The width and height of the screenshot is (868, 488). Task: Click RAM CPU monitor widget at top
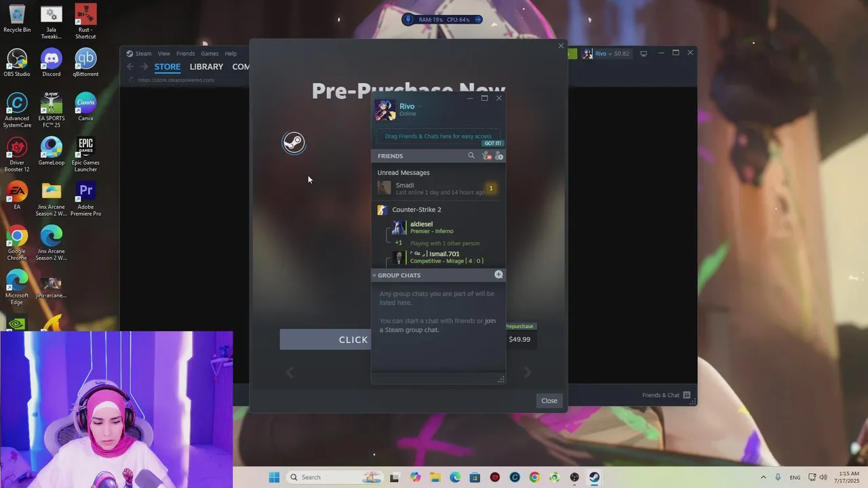(443, 20)
